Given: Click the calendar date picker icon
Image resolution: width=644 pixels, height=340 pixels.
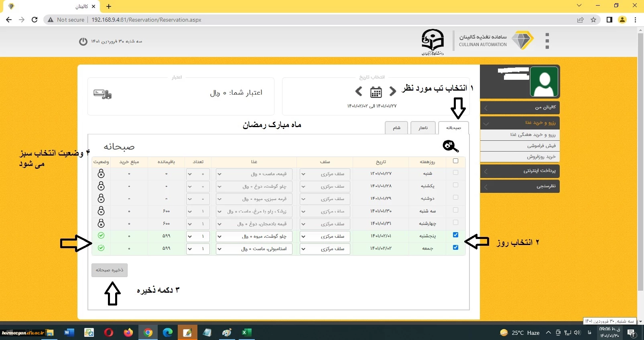Looking at the screenshot, I should pyautogui.click(x=376, y=92).
